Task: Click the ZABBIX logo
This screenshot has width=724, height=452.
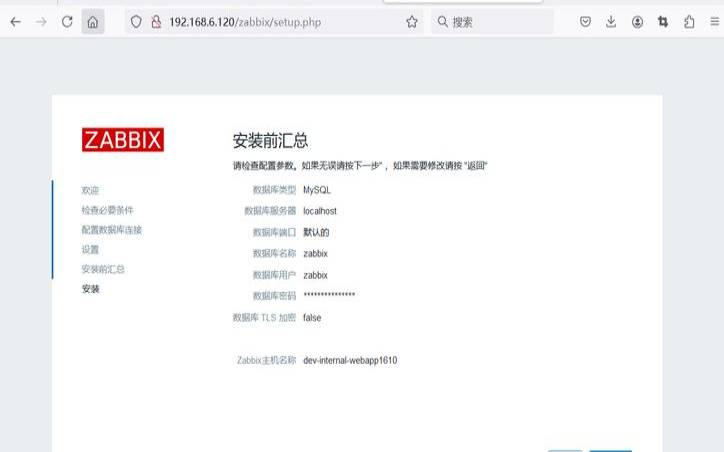Action: [123, 139]
